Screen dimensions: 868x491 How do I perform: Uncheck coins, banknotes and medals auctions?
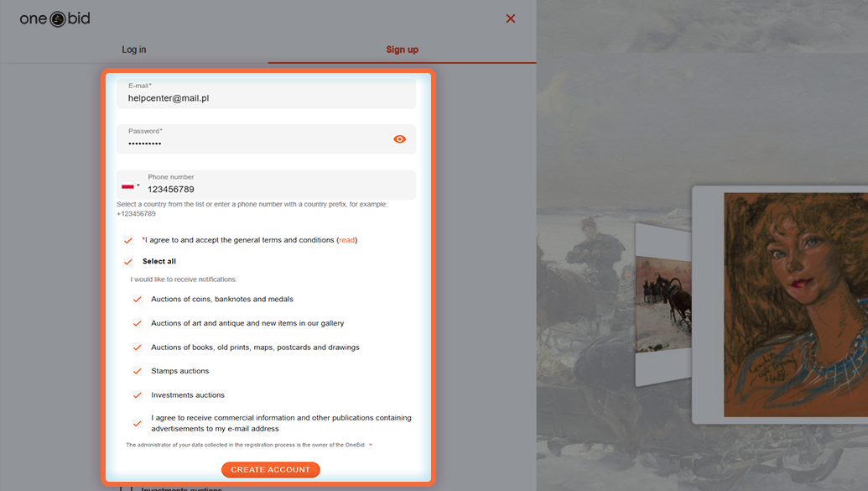pos(138,300)
